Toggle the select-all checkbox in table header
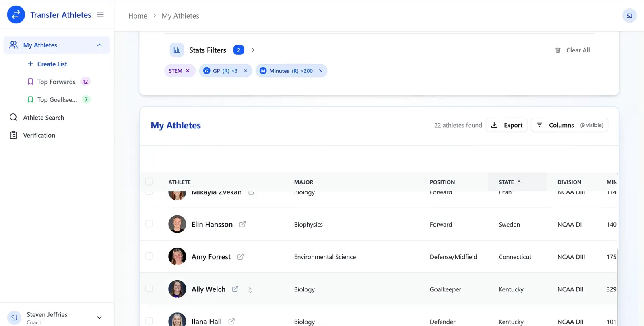Screen dimensions: 644x326 coord(149,182)
